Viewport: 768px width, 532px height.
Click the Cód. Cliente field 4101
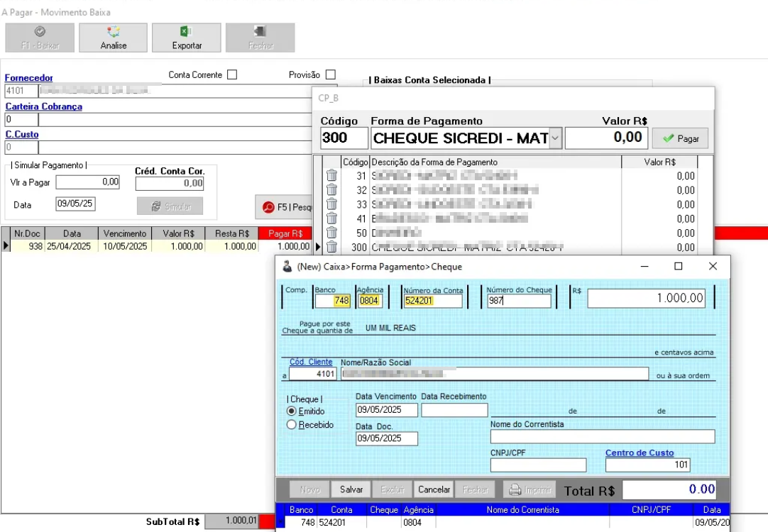point(312,374)
